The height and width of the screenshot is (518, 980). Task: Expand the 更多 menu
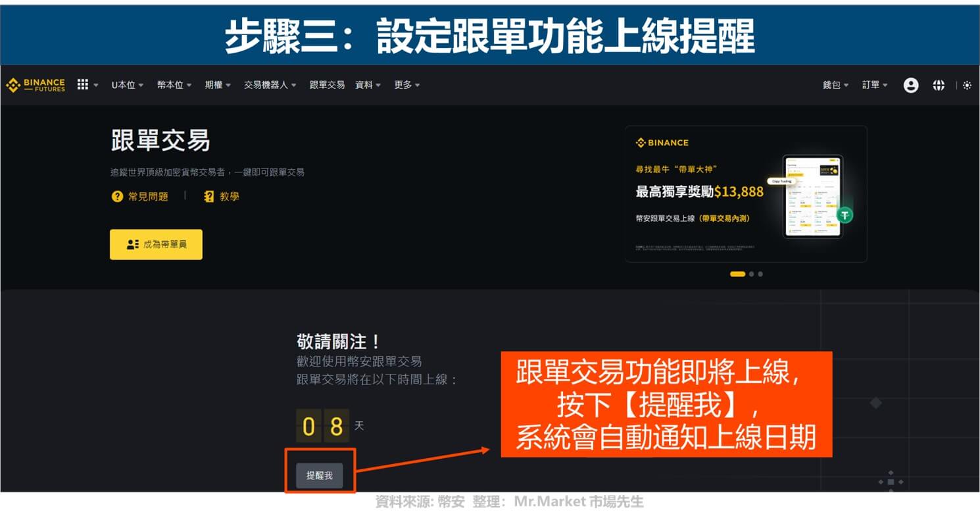click(x=407, y=85)
